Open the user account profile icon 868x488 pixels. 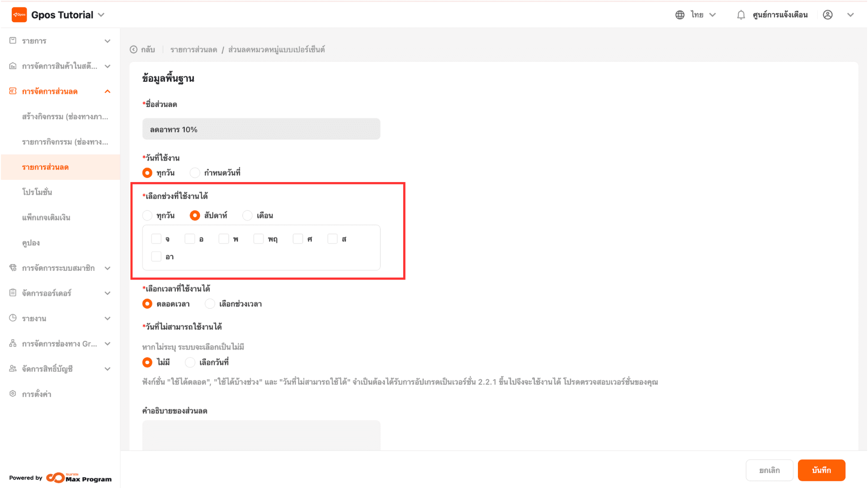coord(827,15)
